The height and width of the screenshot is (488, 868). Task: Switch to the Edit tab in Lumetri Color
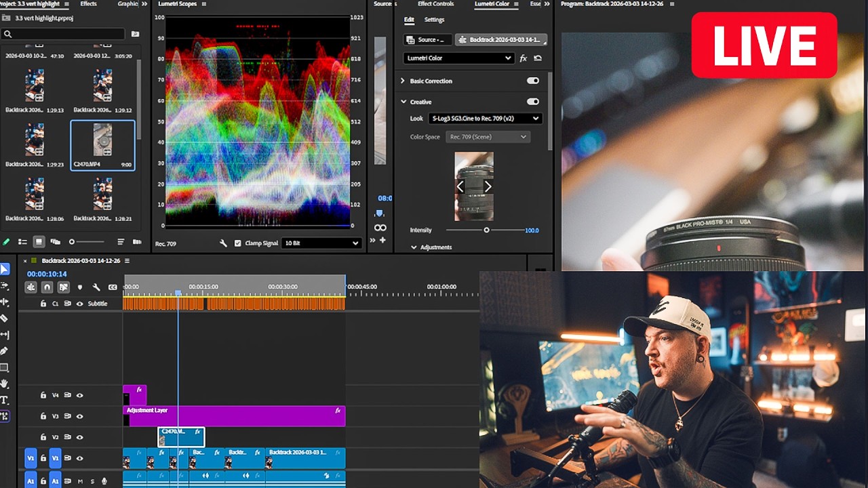tap(409, 20)
